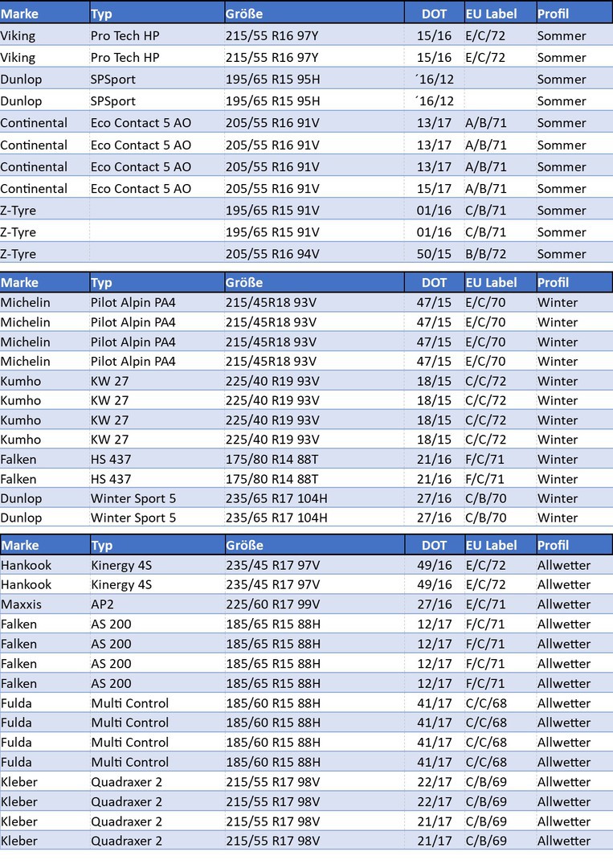Image resolution: width=613 pixels, height=868 pixels.
Task: Click EU Label header above Hankook rows
Action: pyautogui.click(x=491, y=546)
